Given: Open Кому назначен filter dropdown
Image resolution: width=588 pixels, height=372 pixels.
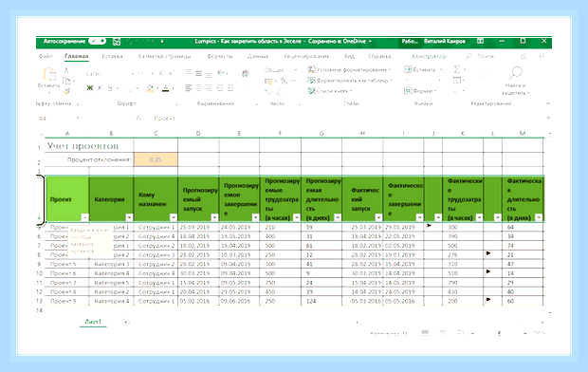Looking at the screenshot, I should pyautogui.click(x=174, y=217).
